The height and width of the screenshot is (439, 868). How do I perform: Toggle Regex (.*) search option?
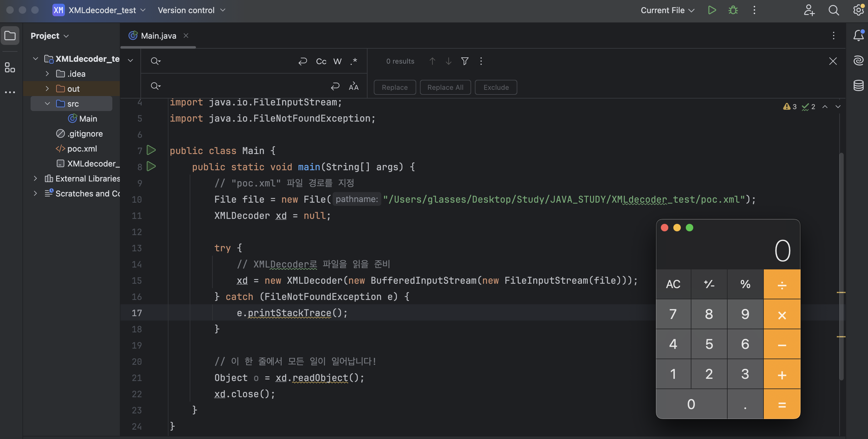point(354,61)
